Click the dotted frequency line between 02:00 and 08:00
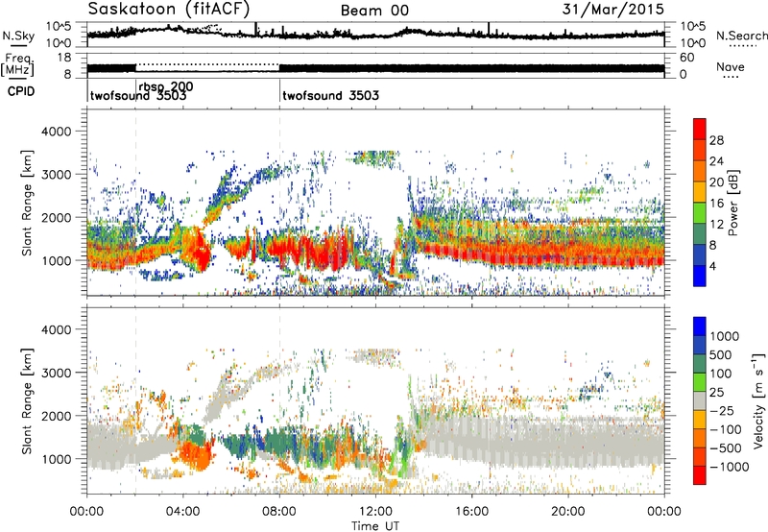The height and width of the screenshot is (532, 768). [207, 64]
